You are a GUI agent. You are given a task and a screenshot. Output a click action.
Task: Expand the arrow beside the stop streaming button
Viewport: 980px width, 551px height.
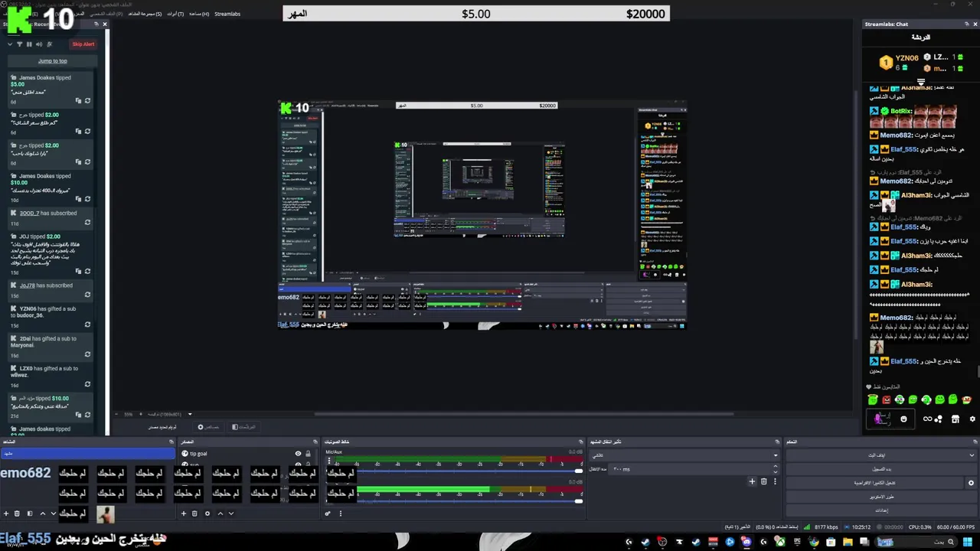972,455
